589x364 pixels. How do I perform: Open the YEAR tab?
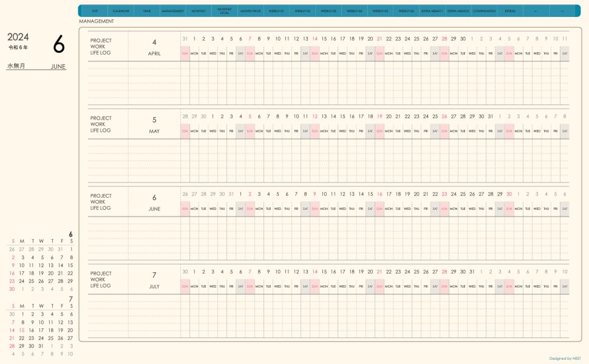click(x=146, y=11)
